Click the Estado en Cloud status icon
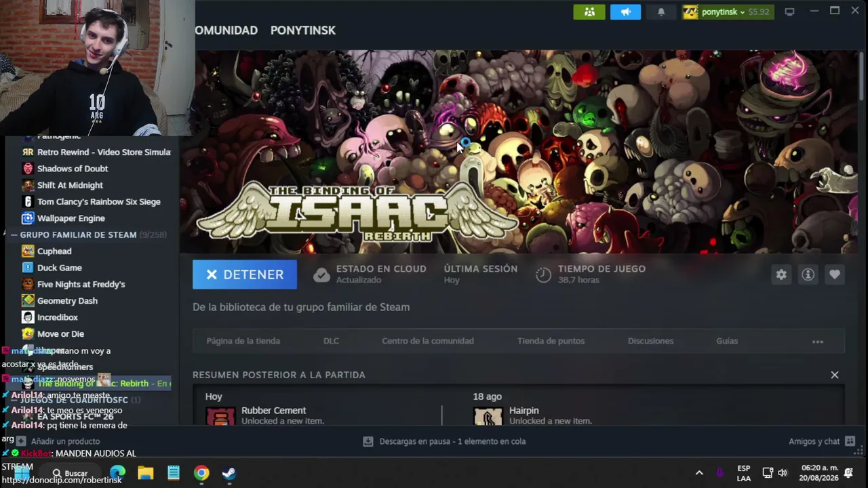The height and width of the screenshot is (488, 868). click(x=321, y=274)
